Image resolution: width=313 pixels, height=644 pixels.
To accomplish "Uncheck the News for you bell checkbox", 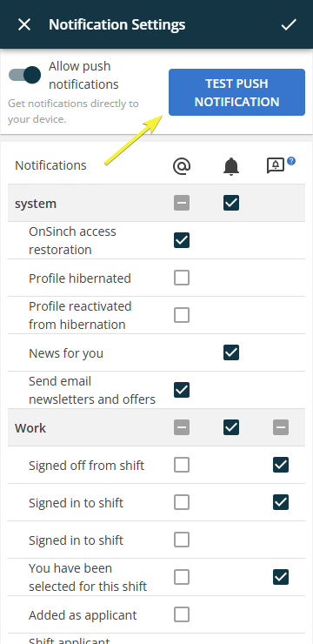I will (x=231, y=352).
